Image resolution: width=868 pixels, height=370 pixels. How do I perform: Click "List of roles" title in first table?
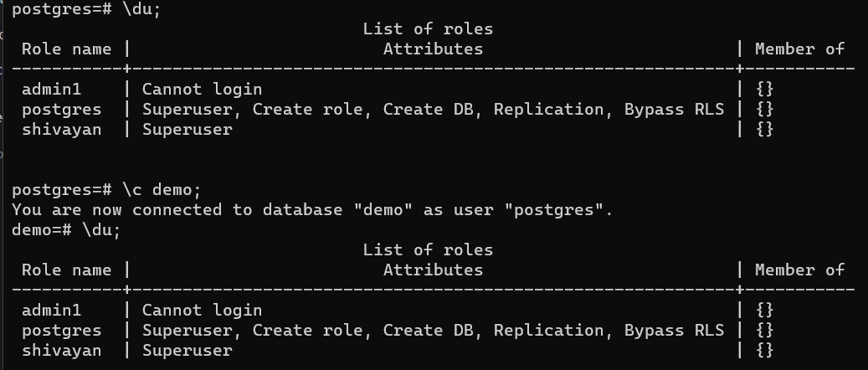click(428, 29)
